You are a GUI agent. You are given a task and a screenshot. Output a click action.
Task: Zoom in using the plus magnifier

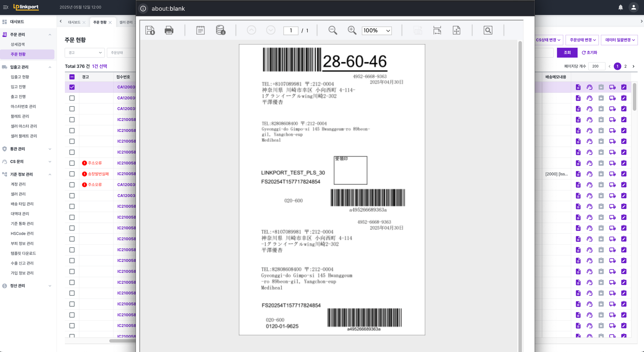(x=352, y=30)
